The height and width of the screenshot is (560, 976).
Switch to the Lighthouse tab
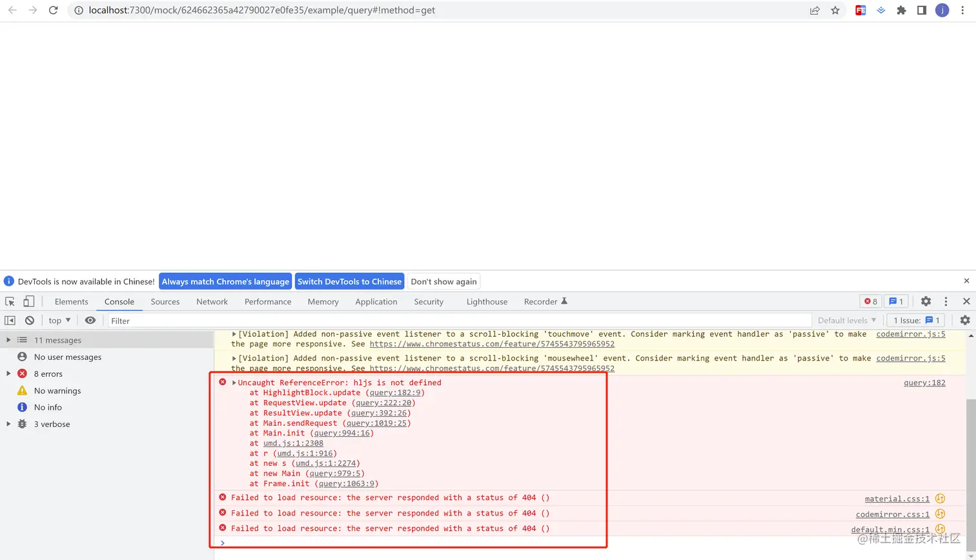[487, 301]
